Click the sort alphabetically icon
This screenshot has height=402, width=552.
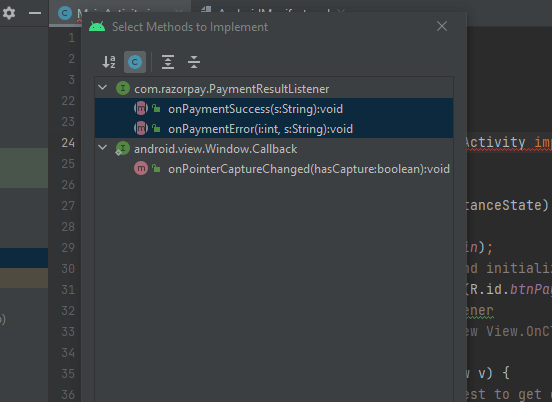pyautogui.click(x=109, y=62)
